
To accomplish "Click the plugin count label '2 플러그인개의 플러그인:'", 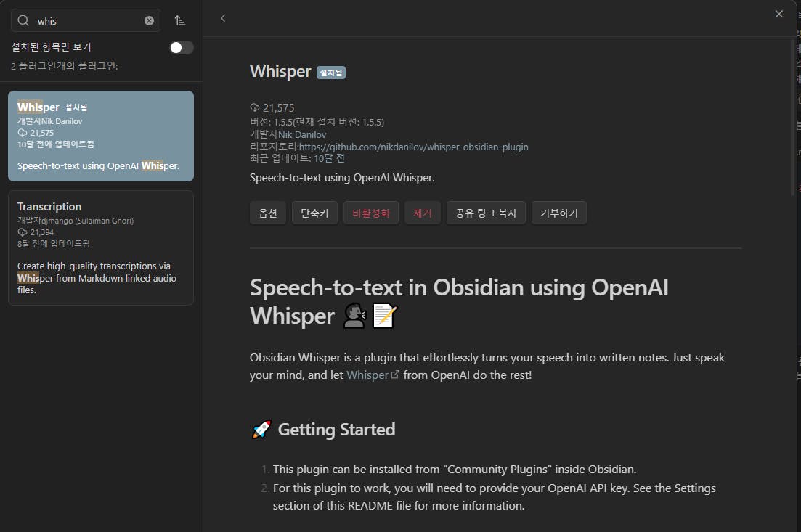I will point(65,66).
